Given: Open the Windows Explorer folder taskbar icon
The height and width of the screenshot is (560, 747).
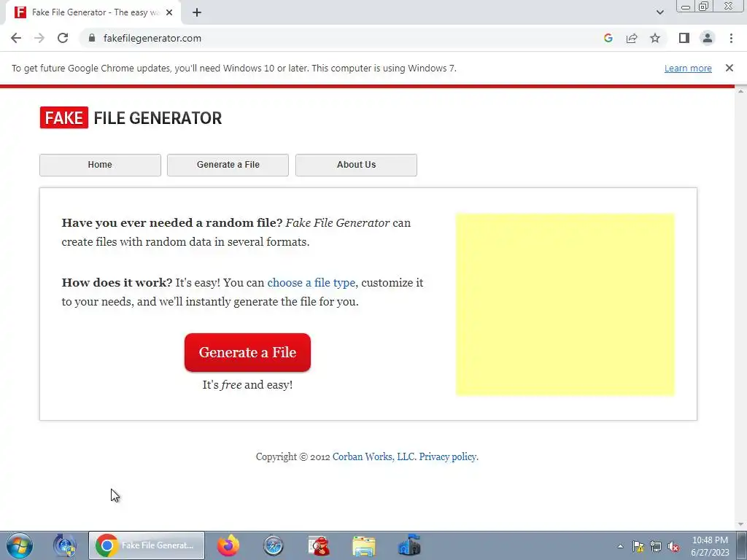Looking at the screenshot, I should point(364,545).
